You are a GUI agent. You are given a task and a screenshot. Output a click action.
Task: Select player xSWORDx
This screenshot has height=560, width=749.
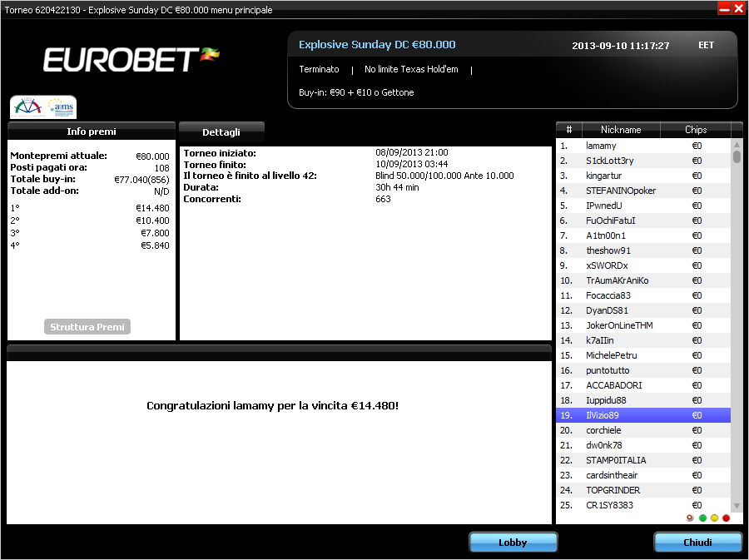[x=643, y=265]
